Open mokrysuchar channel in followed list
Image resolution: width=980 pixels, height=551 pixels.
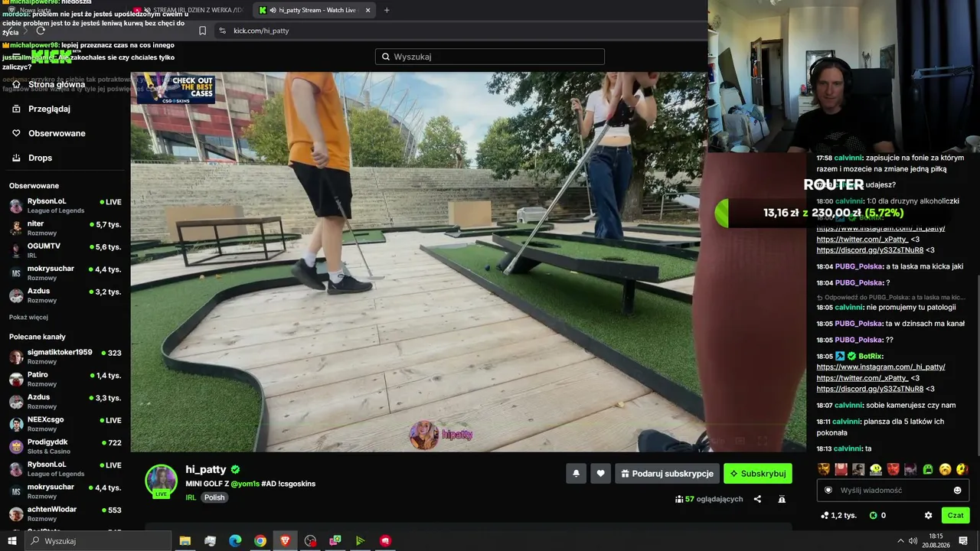[65, 273]
